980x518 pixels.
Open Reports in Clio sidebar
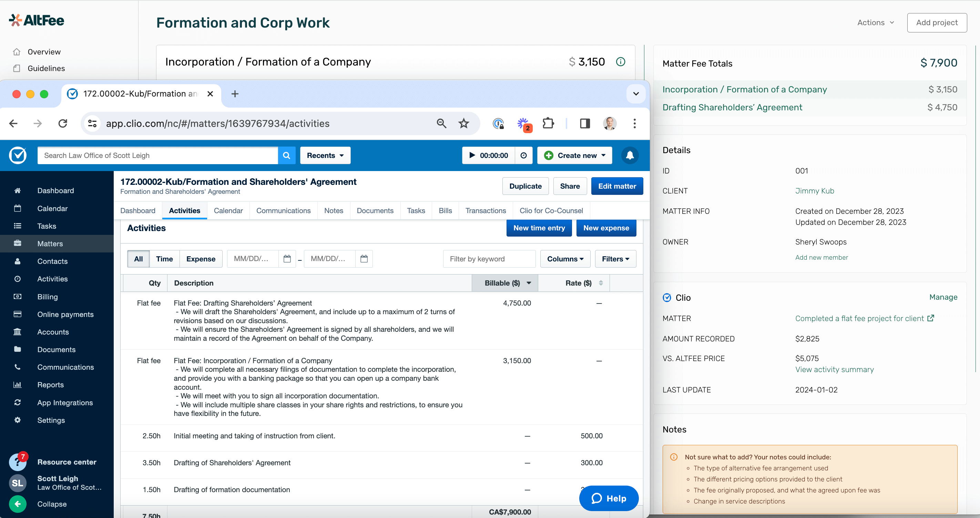coord(51,385)
